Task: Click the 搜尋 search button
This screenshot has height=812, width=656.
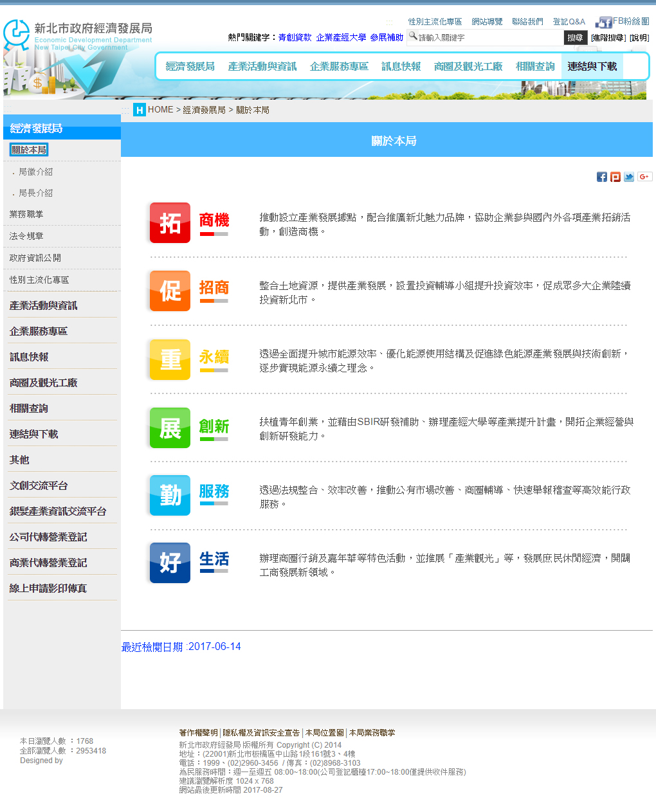Action: pyautogui.click(x=575, y=38)
